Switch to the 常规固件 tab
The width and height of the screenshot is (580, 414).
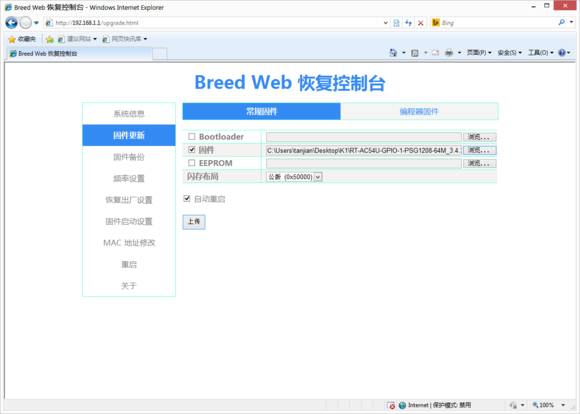pos(262,111)
